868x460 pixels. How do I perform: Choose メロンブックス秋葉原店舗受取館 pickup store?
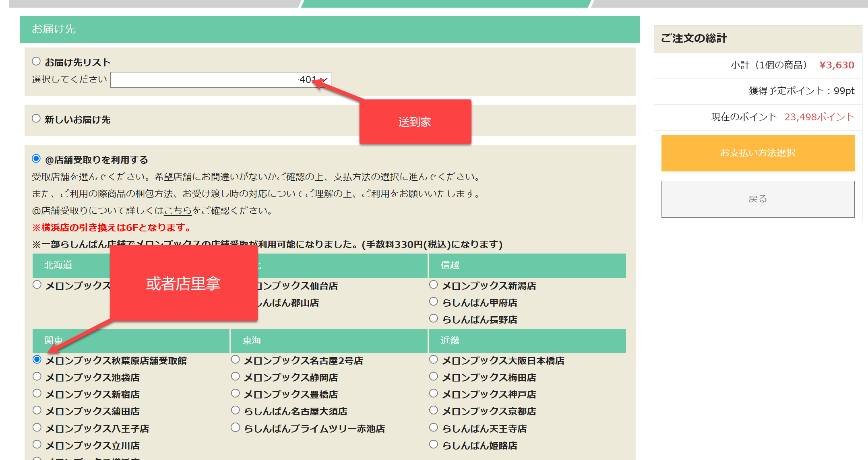37,360
